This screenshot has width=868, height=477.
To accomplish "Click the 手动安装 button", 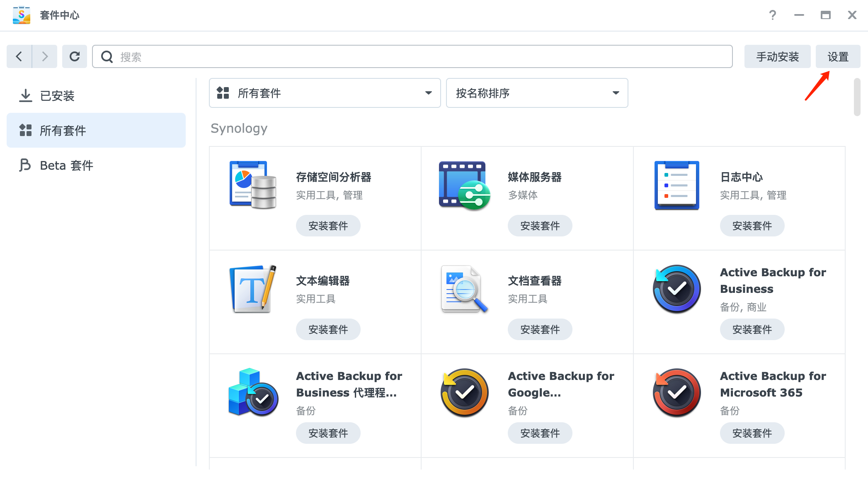I will [778, 56].
